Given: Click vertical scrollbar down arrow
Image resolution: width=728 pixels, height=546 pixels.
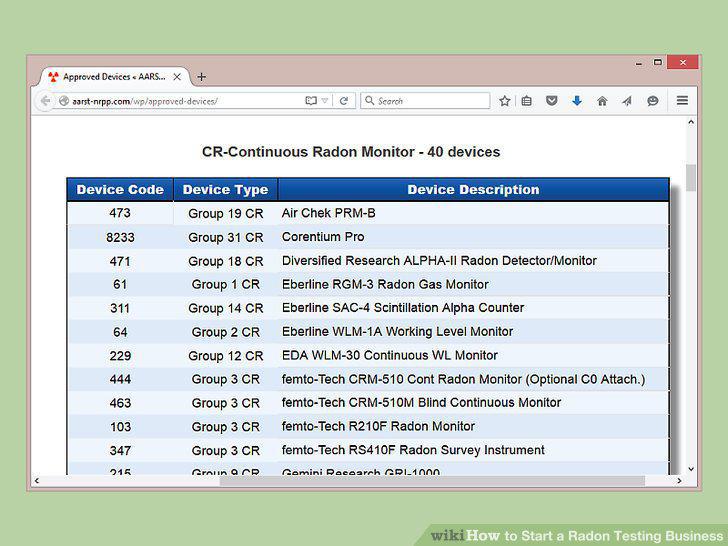Looking at the screenshot, I should 691,469.
